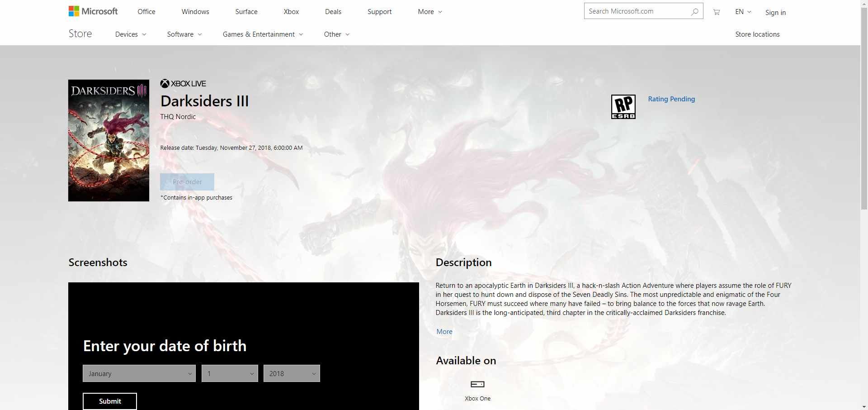The height and width of the screenshot is (410, 868).
Task: Expand the birth month dropdown
Action: click(139, 373)
